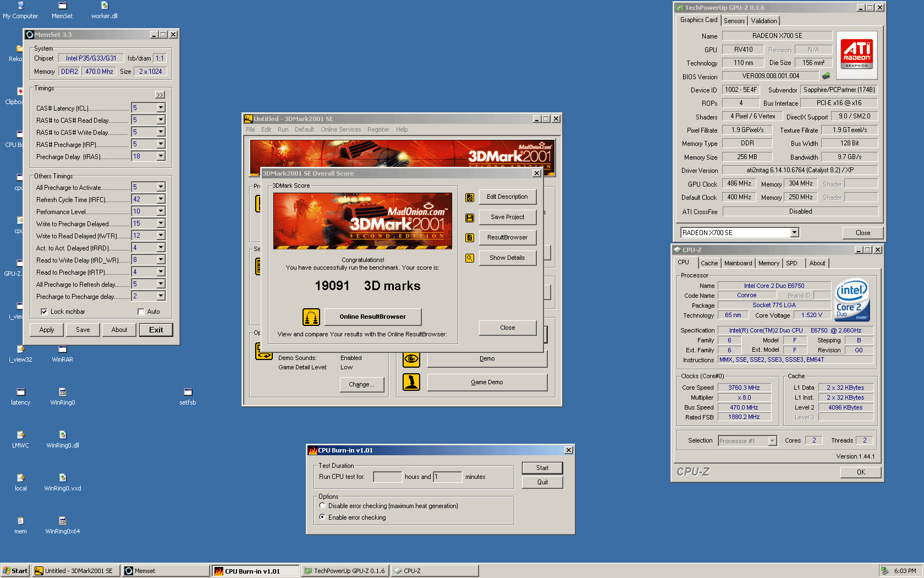Open the local desktop icon

21,482
